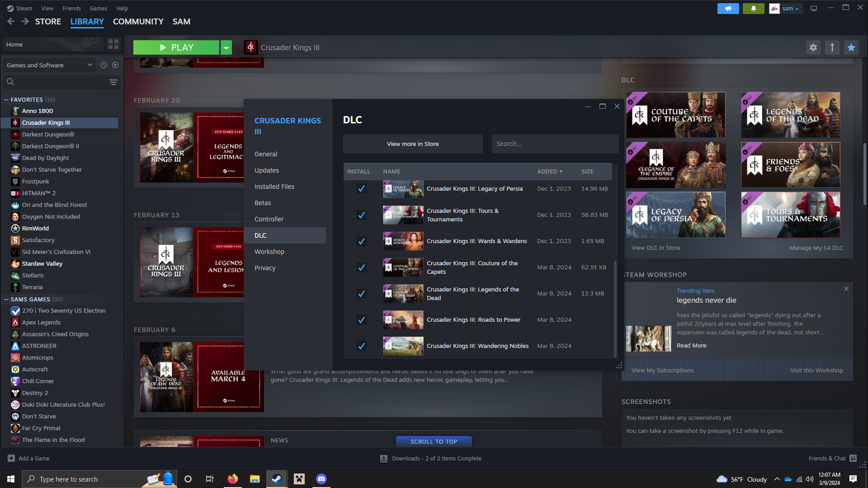
Task: Toggle Wandering Nobles DLC install checkbox
Action: click(x=361, y=346)
